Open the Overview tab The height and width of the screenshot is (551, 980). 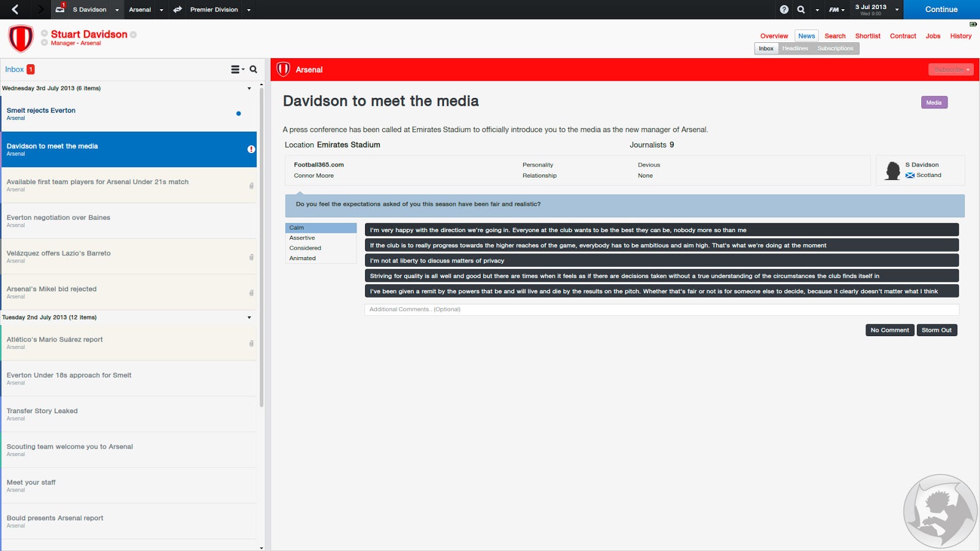774,36
